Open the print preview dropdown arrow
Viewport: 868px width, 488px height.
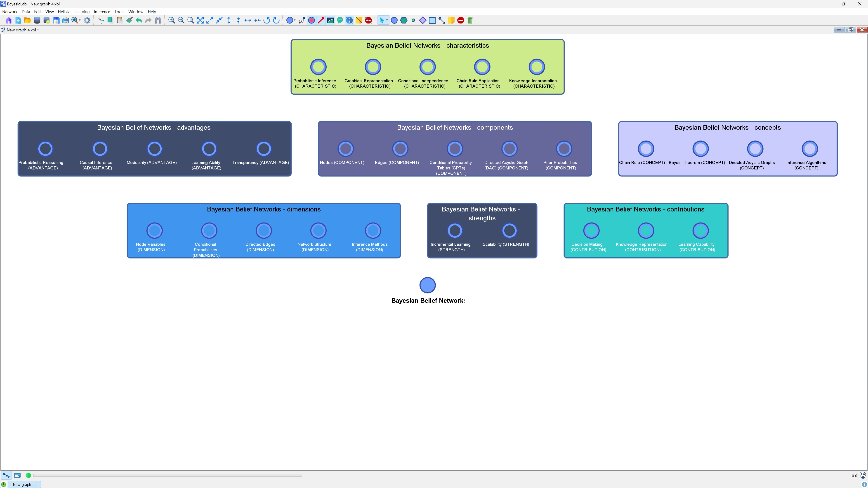tap(80, 20)
